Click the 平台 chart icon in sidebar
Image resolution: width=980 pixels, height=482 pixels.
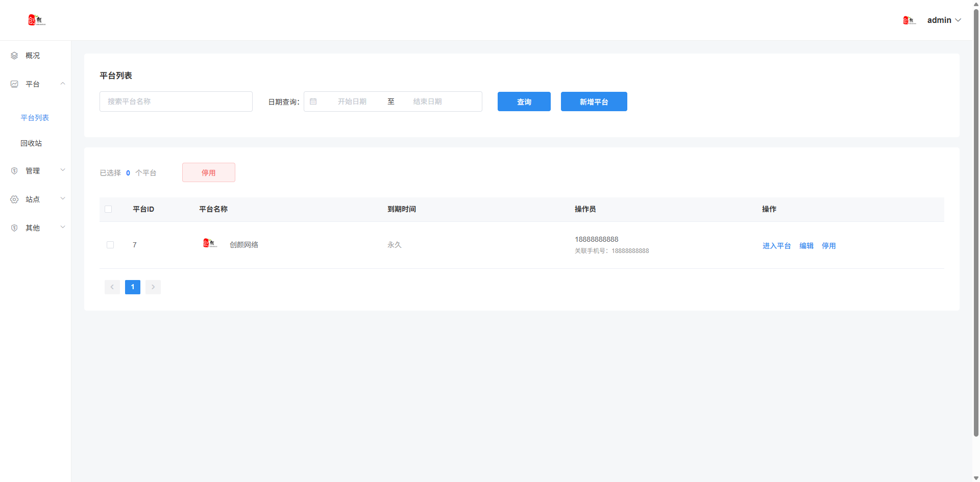(x=14, y=84)
